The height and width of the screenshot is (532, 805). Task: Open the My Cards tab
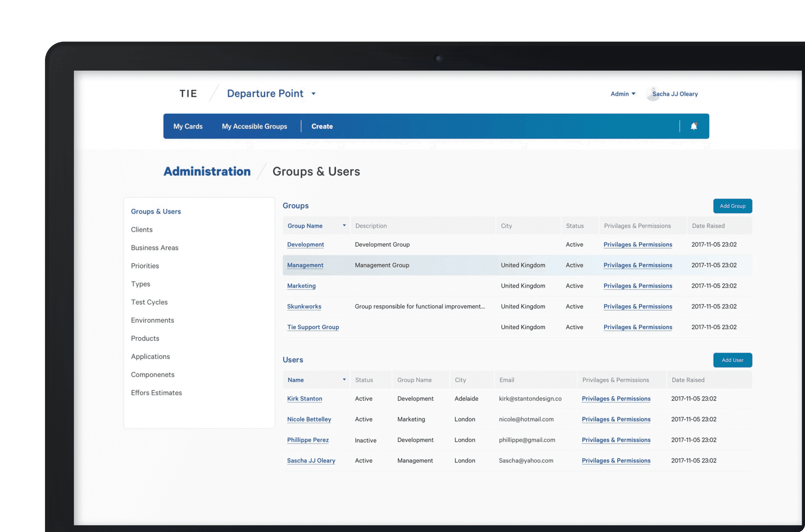coord(188,126)
